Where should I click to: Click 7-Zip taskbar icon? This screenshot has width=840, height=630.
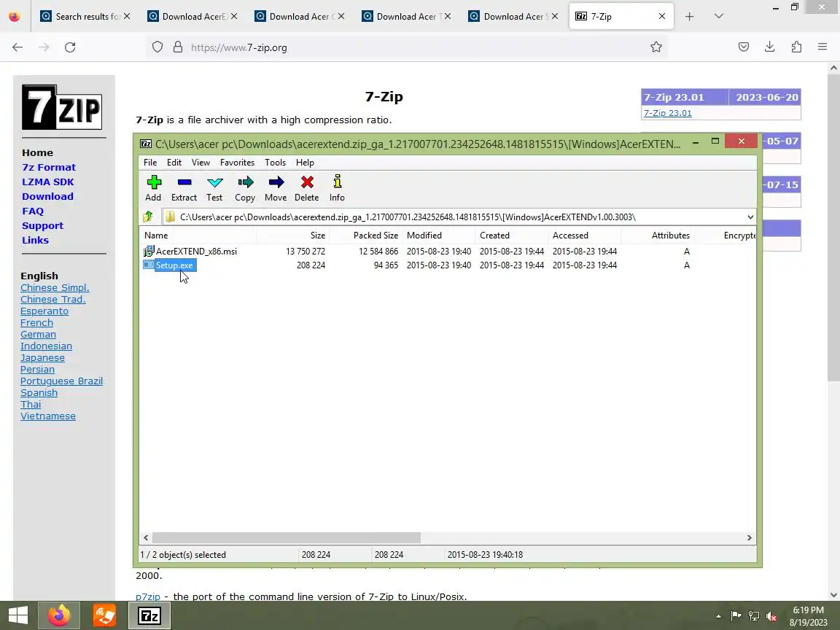pos(149,615)
